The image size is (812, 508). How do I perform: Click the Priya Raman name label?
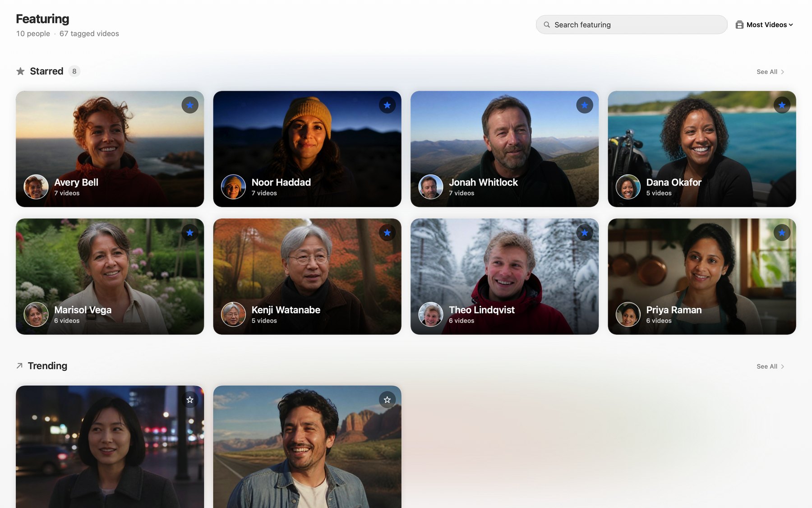pyautogui.click(x=674, y=310)
